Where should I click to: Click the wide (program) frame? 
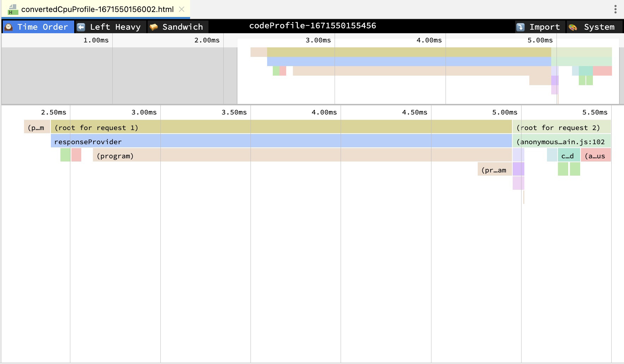click(x=302, y=155)
